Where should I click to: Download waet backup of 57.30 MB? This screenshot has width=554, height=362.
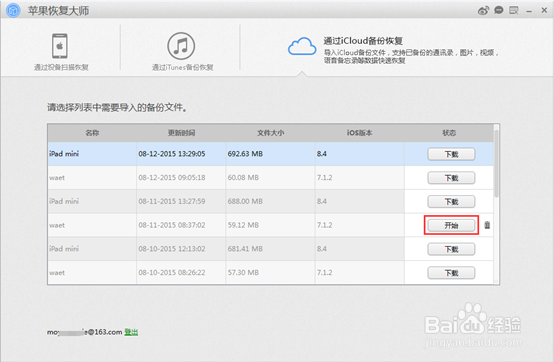pyautogui.click(x=451, y=273)
